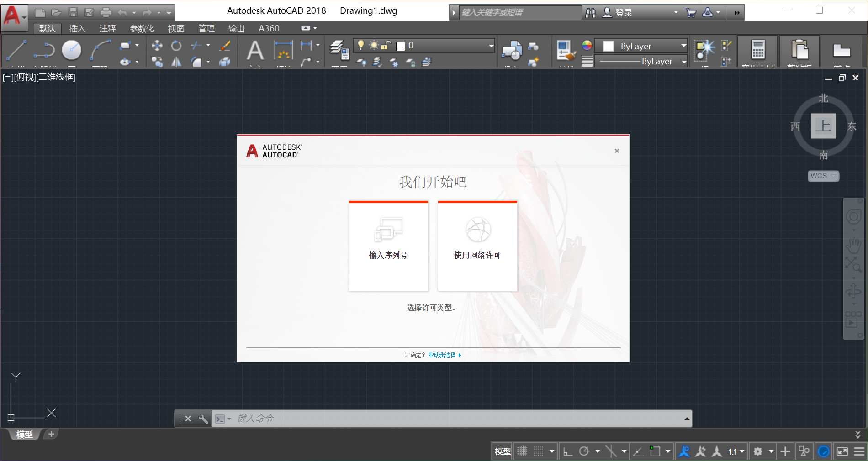This screenshot has width=868, height=461.
Task: Toggle hardware acceleration blue circle icon
Action: pos(824,451)
